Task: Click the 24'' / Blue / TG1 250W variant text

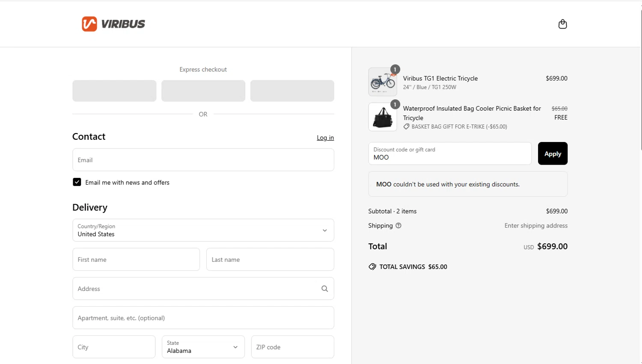Action: (430, 87)
